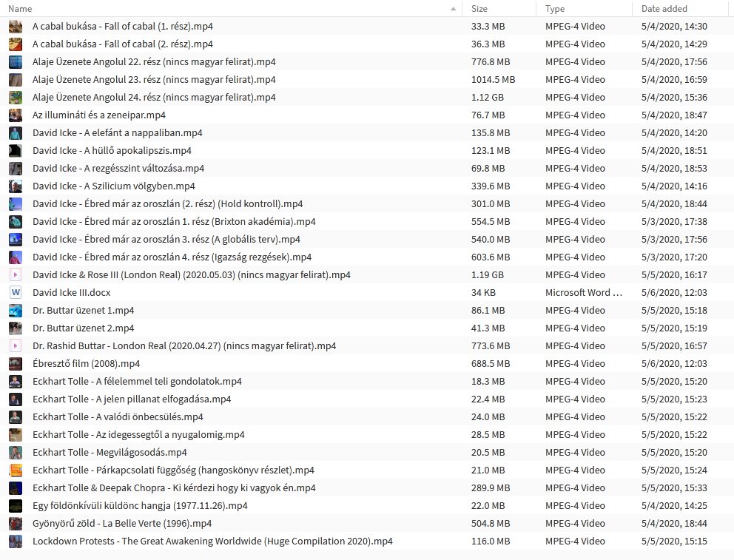734x560 pixels.
Task: Click thumbnail of Fall of cabal (2. rész).mp4
Action: (x=16, y=44)
